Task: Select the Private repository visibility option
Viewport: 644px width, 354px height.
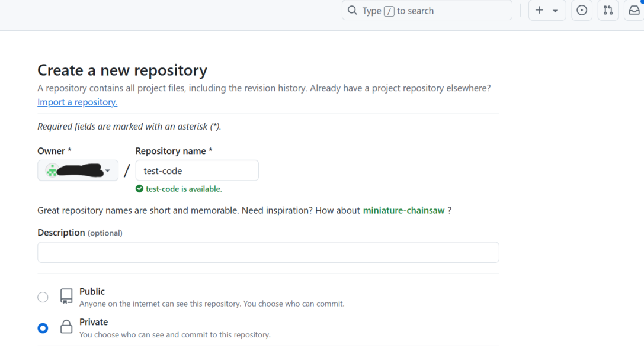Action: point(43,327)
